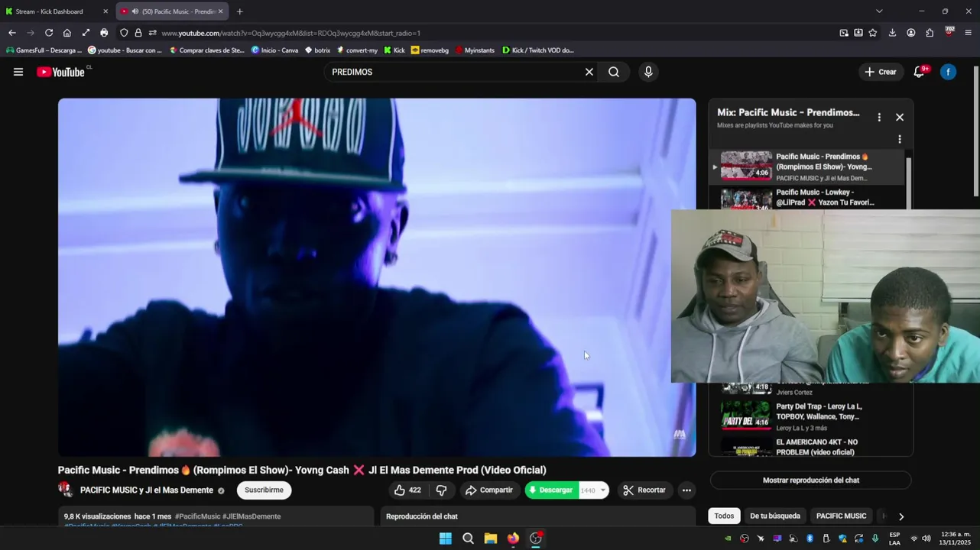Open the botrix bookmark
Viewport: 980px width, 550px height.
coord(317,50)
